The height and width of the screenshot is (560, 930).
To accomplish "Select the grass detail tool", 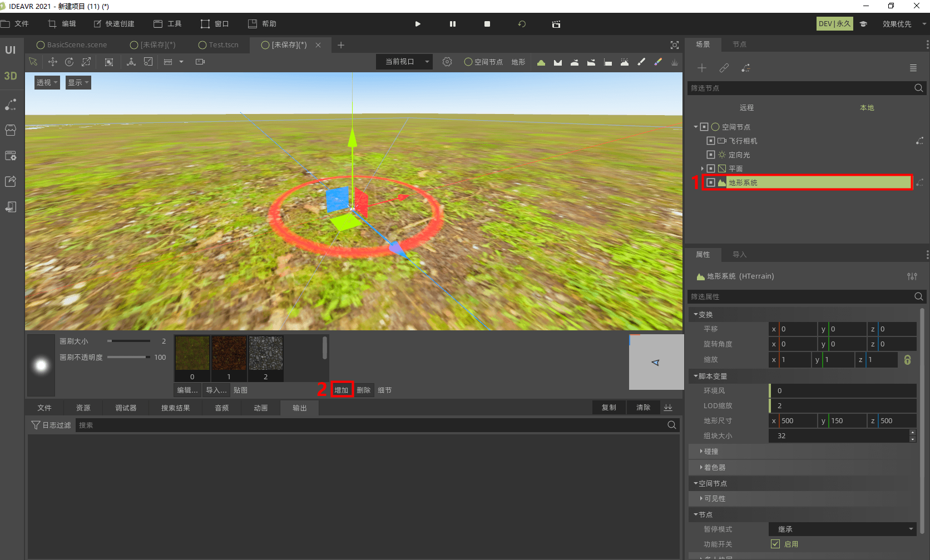I will (675, 62).
